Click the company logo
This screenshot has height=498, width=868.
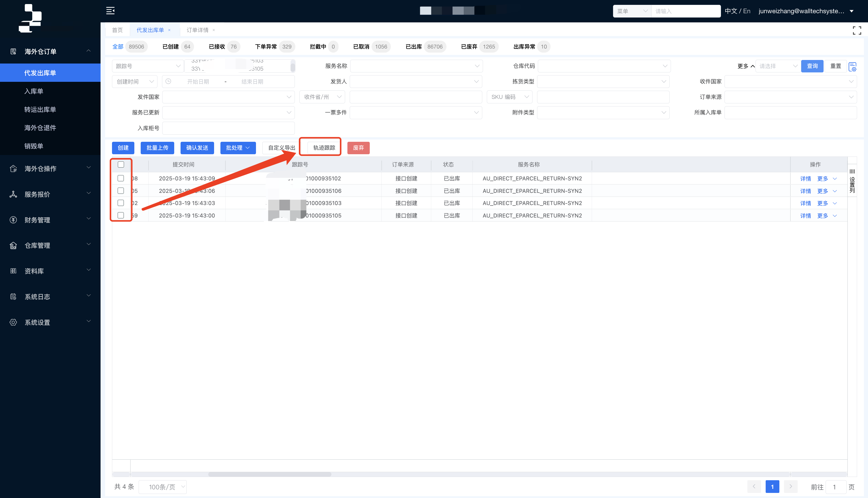30,19
